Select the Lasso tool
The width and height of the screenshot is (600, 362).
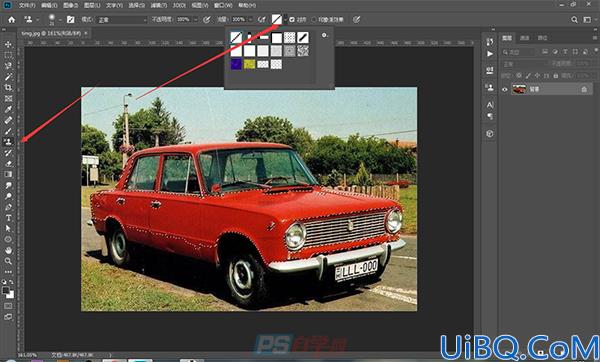pos(8,66)
